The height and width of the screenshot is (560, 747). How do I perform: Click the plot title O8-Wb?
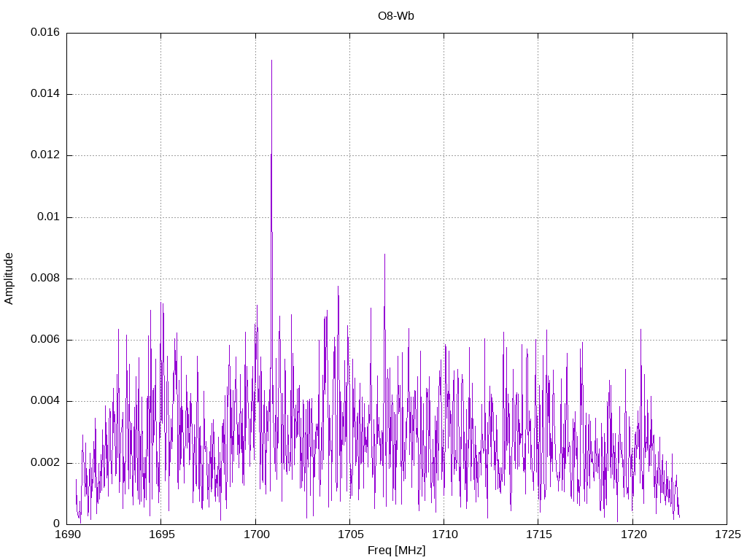click(x=396, y=16)
